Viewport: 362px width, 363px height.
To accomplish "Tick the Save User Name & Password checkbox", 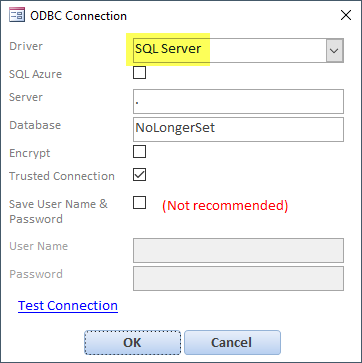I will coord(139,202).
